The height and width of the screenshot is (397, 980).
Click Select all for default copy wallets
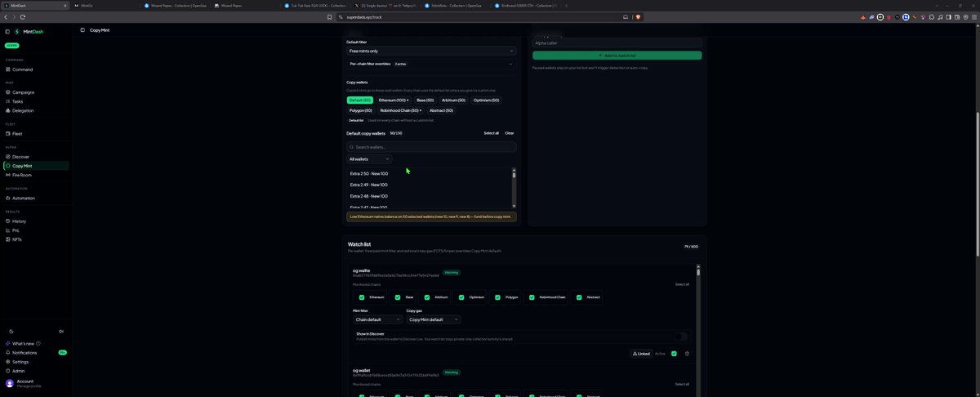pos(491,133)
